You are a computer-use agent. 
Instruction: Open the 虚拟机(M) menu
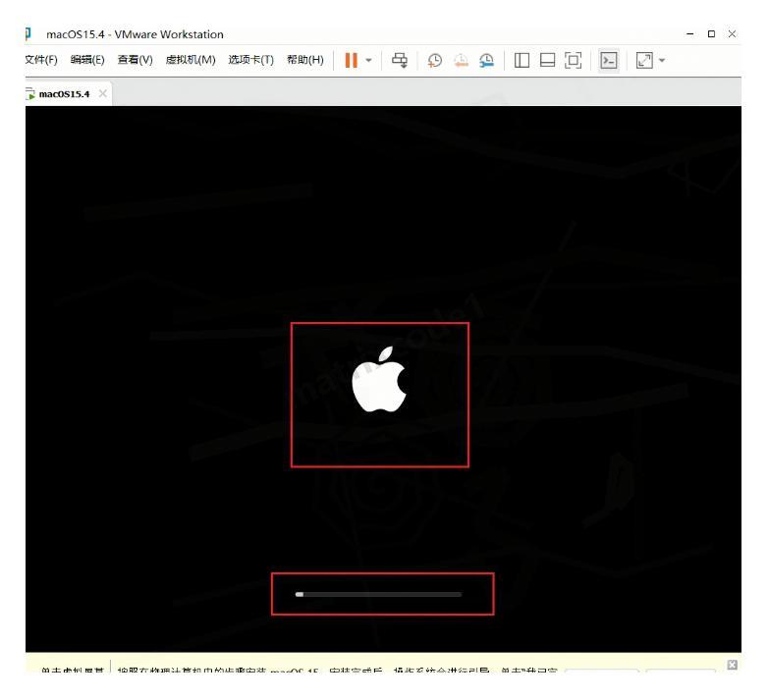[x=191, y=60]
